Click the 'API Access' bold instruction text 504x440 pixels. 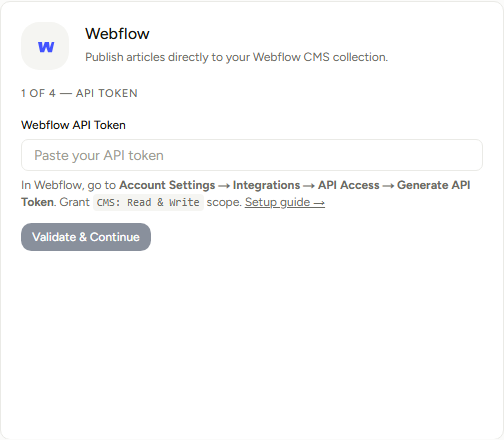(x=349, y=185)
